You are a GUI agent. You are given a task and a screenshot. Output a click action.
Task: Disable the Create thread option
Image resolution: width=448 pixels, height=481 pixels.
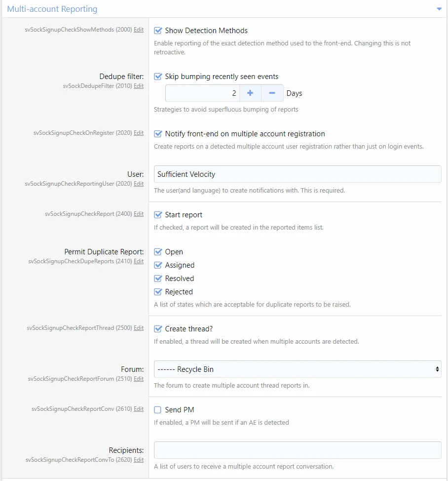click(x=158, y=329)
